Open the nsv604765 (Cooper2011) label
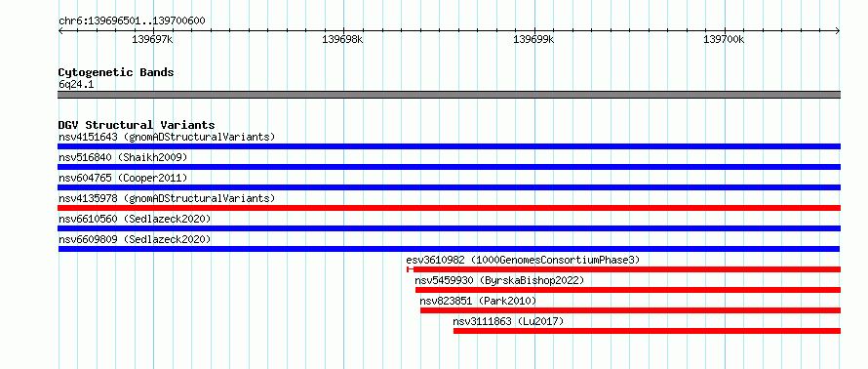This screenshot has width=868, height=369. coord(123,178)
